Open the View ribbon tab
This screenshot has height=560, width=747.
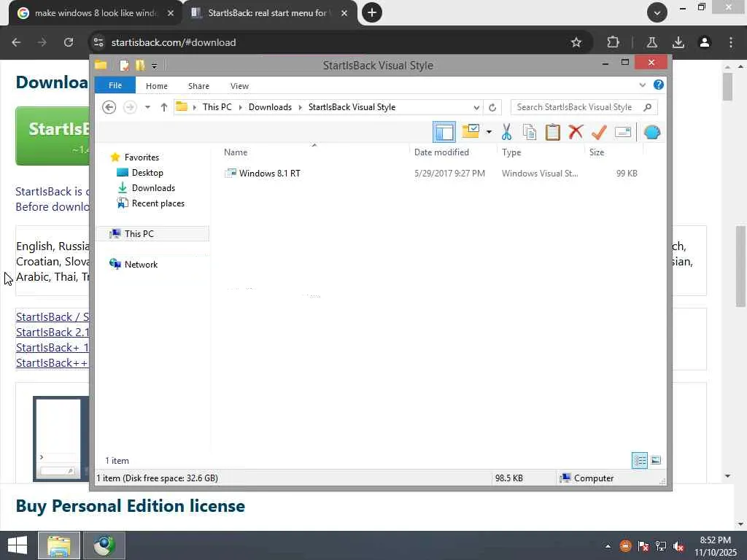(x=239, y=86)
